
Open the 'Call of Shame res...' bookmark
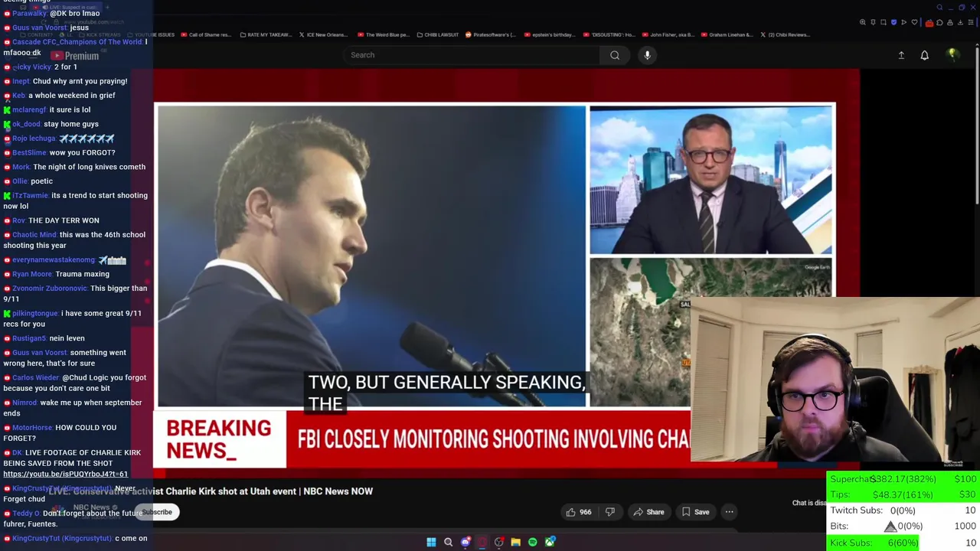[205, 34]
